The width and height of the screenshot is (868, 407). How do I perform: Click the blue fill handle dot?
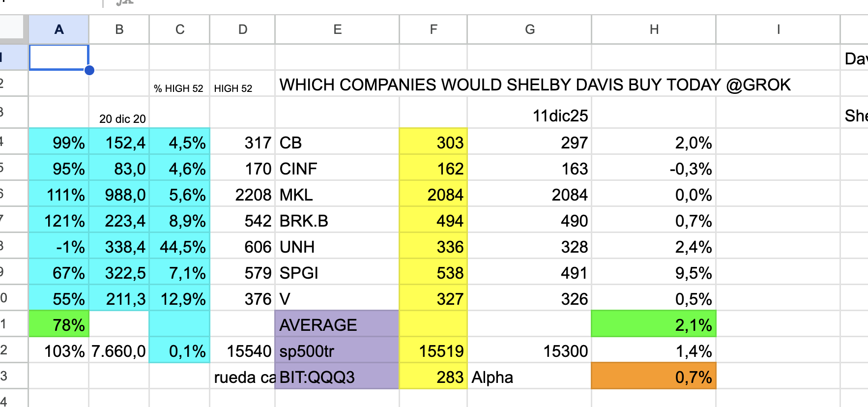click(x=89, y=70)
